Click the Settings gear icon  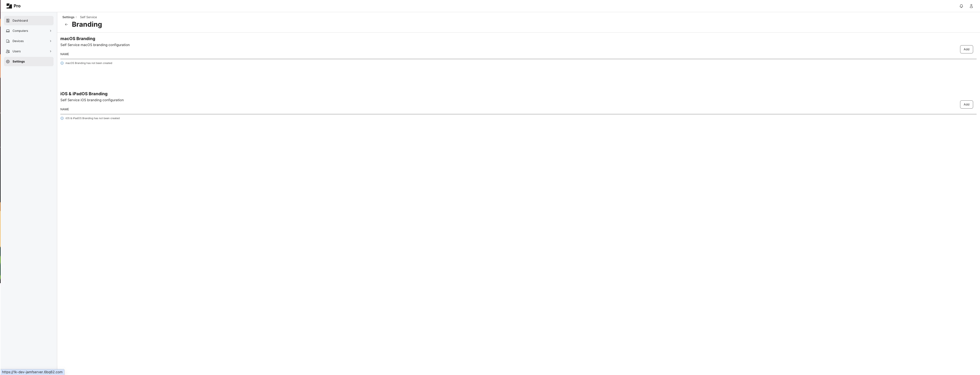tap(8, 61)
